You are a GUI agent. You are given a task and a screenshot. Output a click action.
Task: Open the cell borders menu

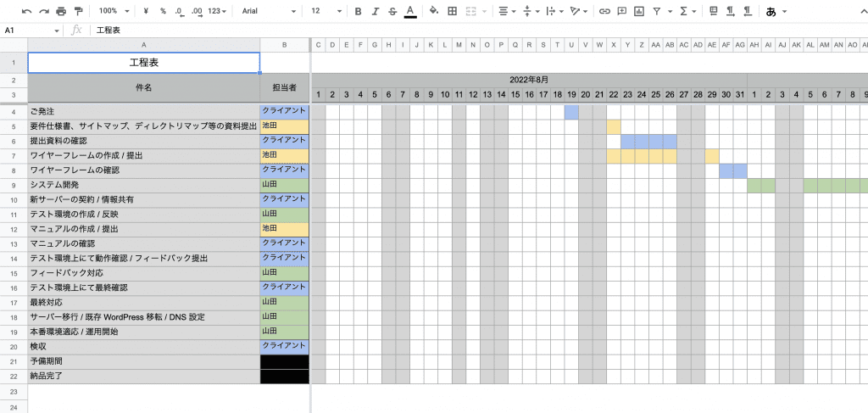[453, 11]
